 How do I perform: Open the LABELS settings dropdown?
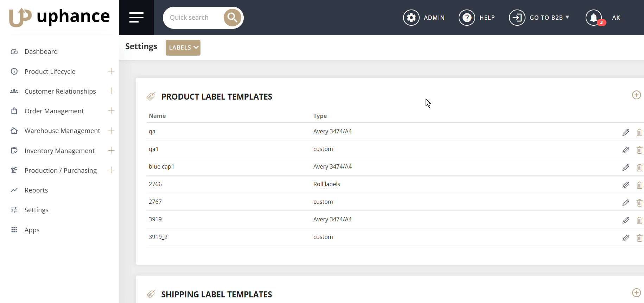pyautogui.click(x=183, y=48)
